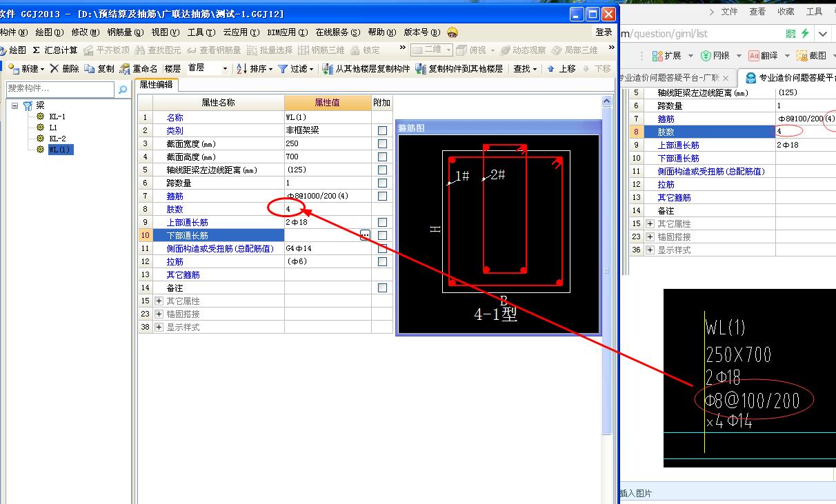The width and height of the screenshot is (836, 504).
Task: Click 拉筋 property link in GGJ table
Action: click(x=175, y=262)
